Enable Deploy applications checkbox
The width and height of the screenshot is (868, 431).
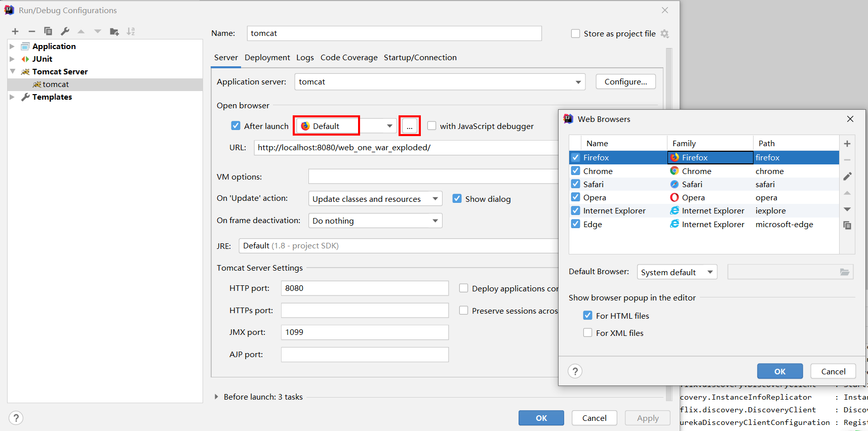(463, 288)
